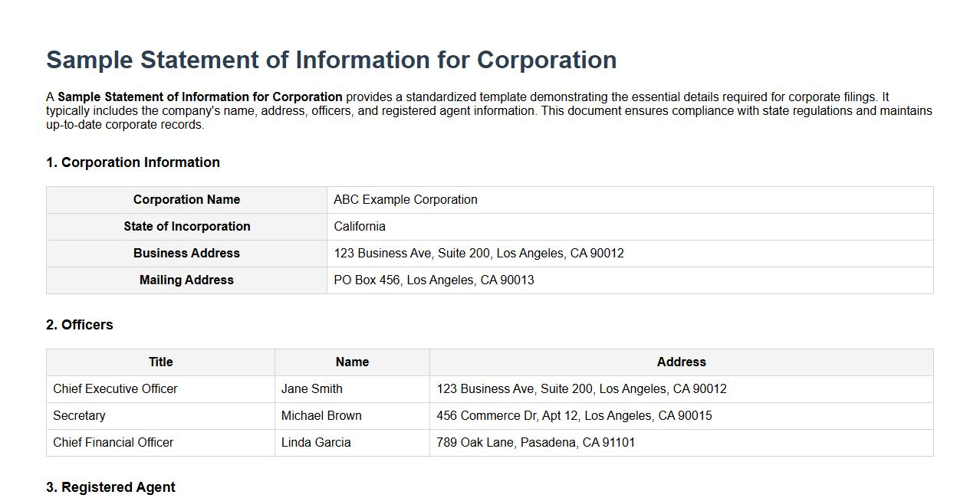Image resolution: width=980 pixels, height=498 pixels.
Task: Click the PO Box 456 mailing address value
Action: (x=434, y=280)
